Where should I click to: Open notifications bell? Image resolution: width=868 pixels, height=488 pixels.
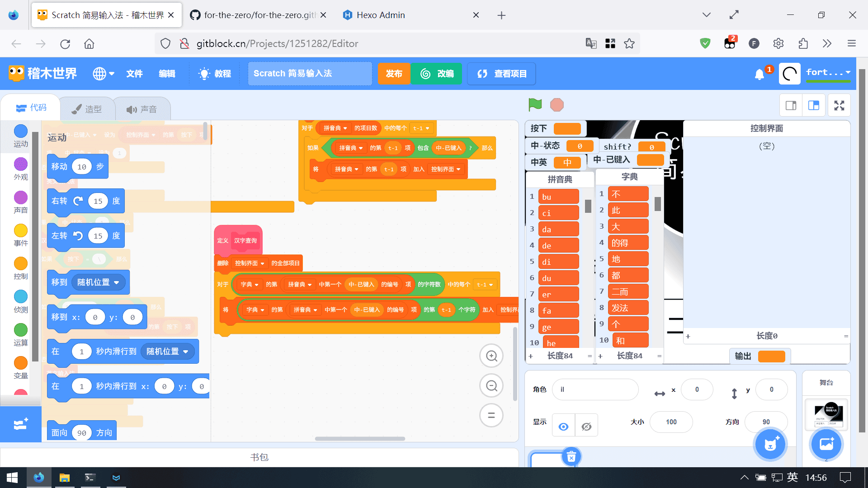(759, 74)
